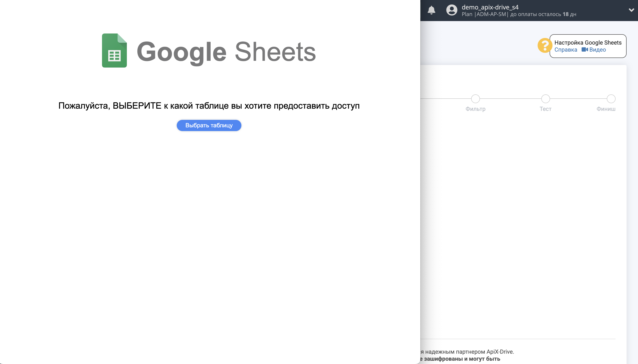This screenshot has height=364, width=638.
Task: Click the plan and payment days info text
Action: coord(519,14)
